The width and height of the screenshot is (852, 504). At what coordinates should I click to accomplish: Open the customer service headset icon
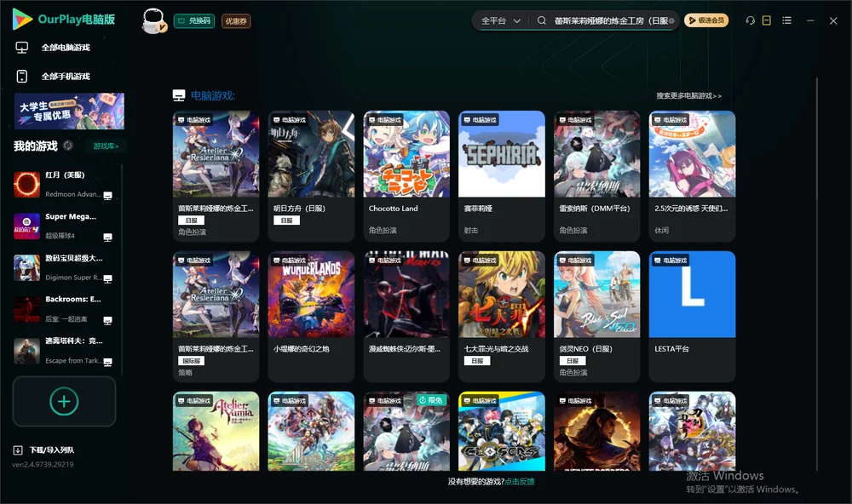coord(751,20)
